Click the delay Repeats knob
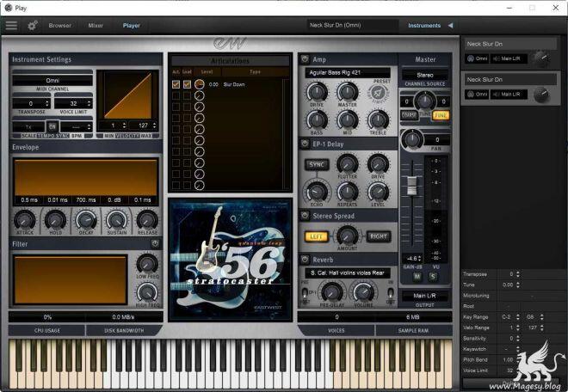The height and width of the screenshot is (392, 568). (x=348, y=192)
